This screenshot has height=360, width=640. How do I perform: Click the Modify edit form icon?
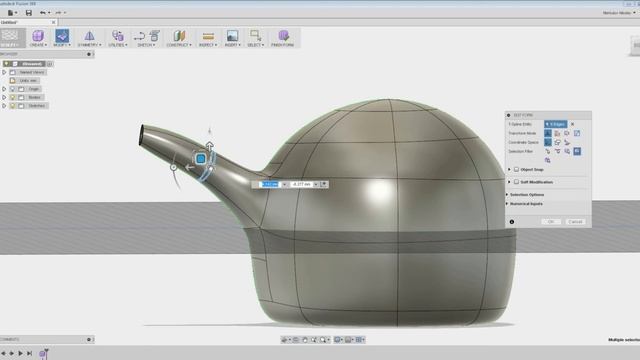(62, 36)
